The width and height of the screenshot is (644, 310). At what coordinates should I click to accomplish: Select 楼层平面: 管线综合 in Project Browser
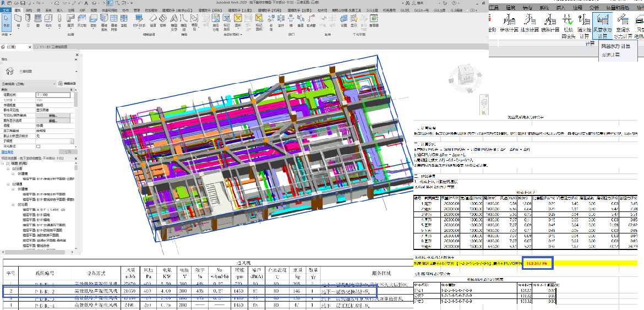[x=35, y=246]
